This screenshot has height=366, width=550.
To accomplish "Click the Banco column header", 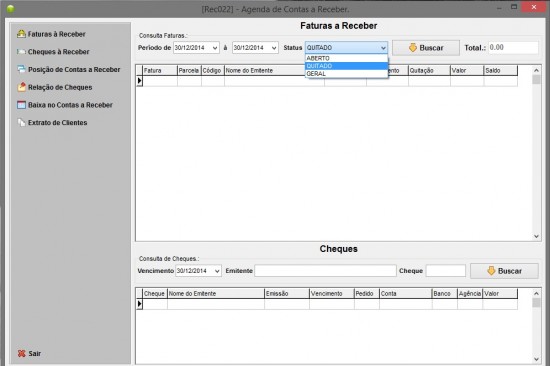I will click(444, 294).
